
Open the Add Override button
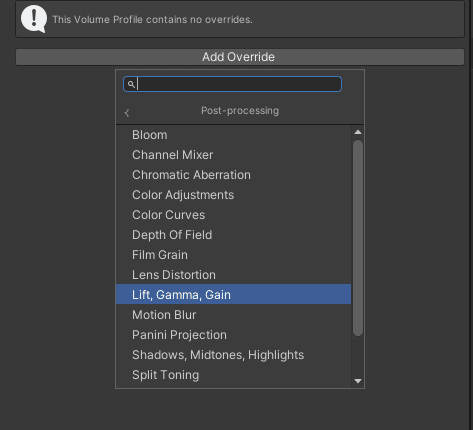240,57
